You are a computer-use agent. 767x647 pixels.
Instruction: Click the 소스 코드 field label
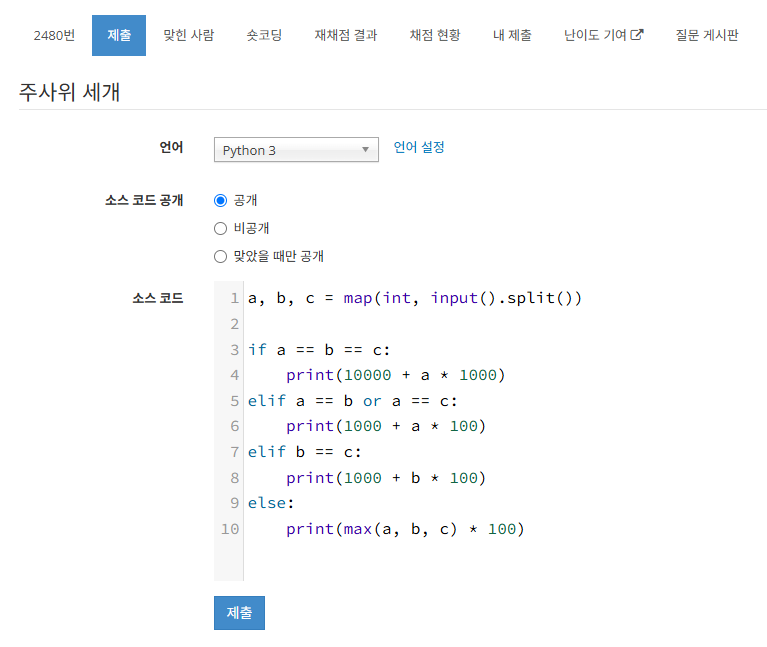pos(158,298)
